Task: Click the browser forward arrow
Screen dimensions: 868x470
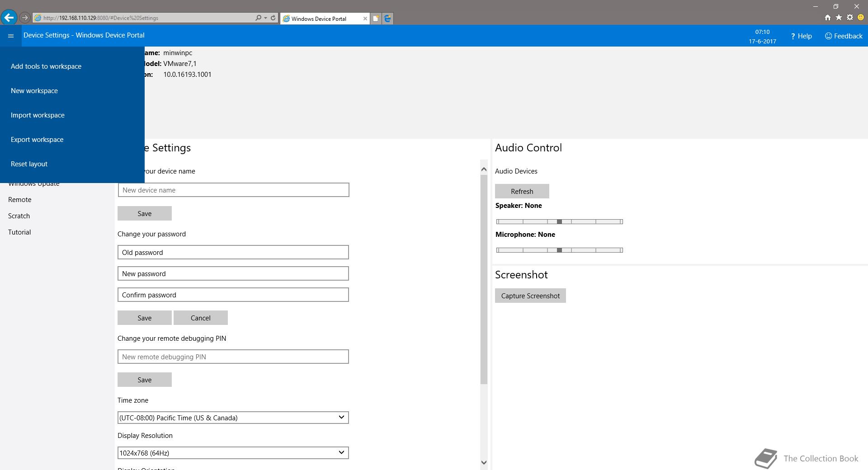Action: (25, 18)
